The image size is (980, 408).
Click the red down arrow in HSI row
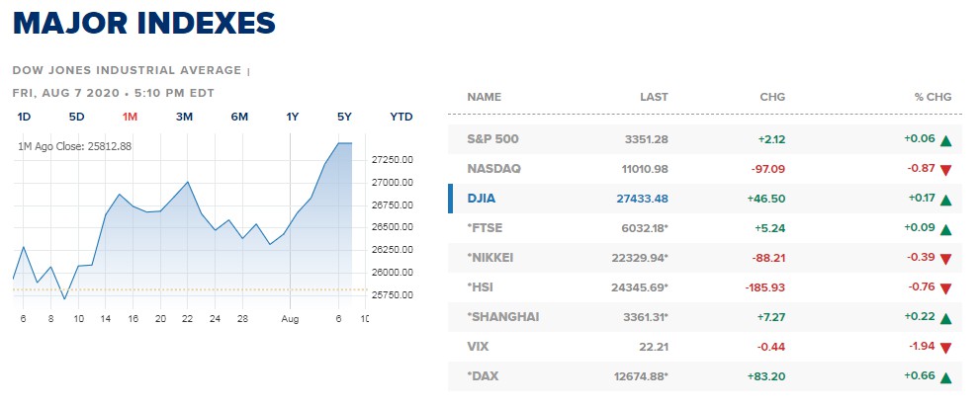pyautogui.click(x=945, y=288)
